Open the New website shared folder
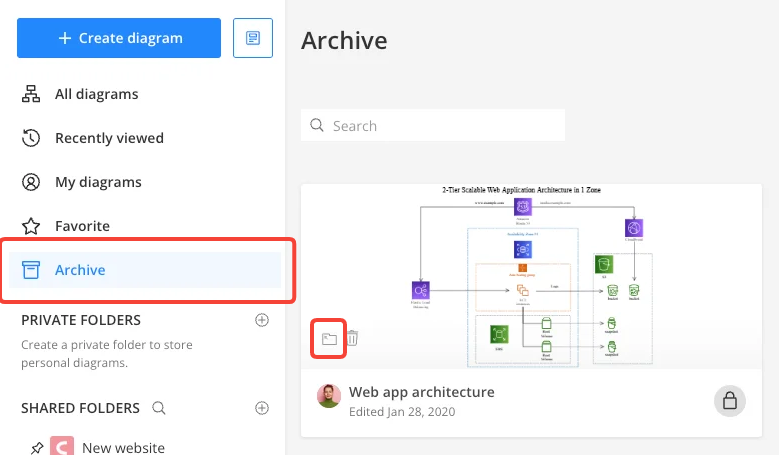The height and width of the screenshot is (455, 779). (x=123, y=447)
